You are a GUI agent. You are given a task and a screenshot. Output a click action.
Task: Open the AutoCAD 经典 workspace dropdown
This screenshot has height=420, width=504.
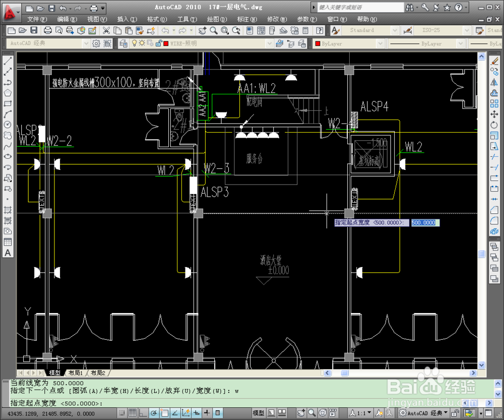coord(86,43)
